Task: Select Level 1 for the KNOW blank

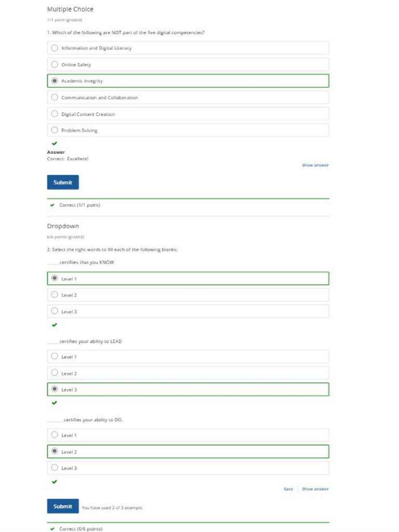Action: (x=55, y=279)
